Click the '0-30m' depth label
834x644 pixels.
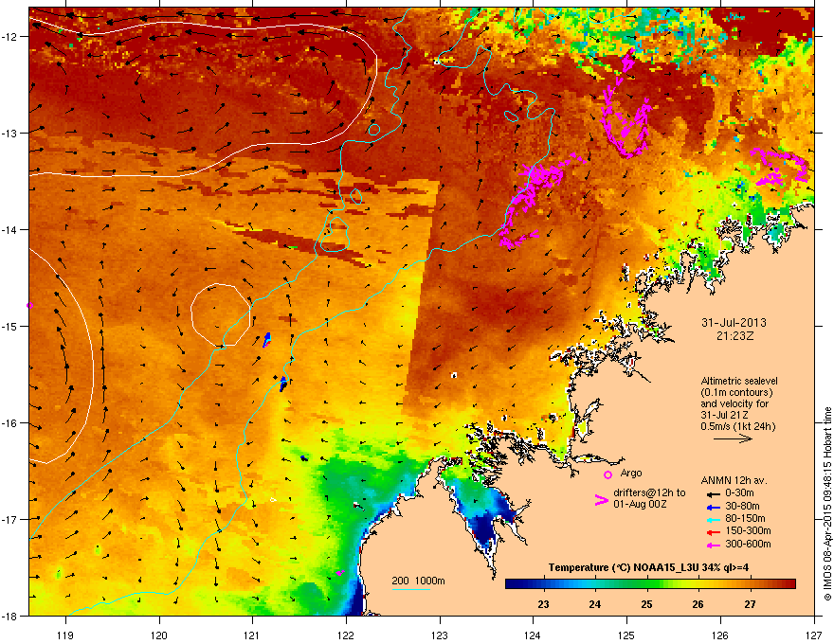click(739, 493)
